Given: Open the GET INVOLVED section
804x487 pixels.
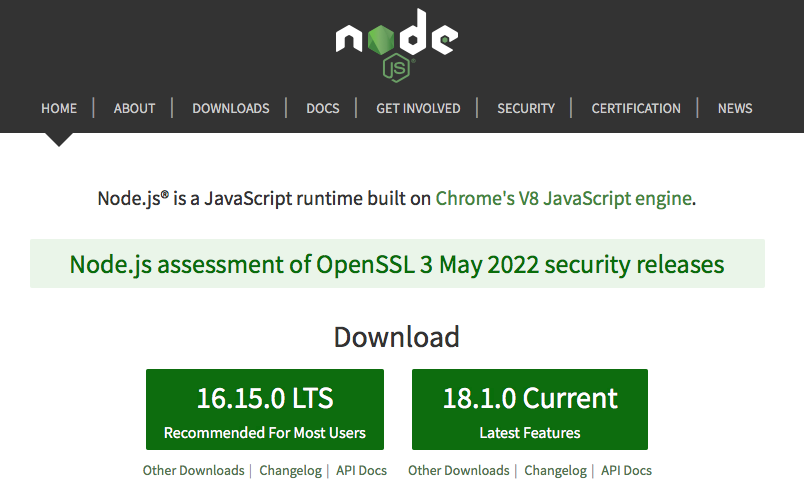Looking at the screenshot, I should 418,109.
